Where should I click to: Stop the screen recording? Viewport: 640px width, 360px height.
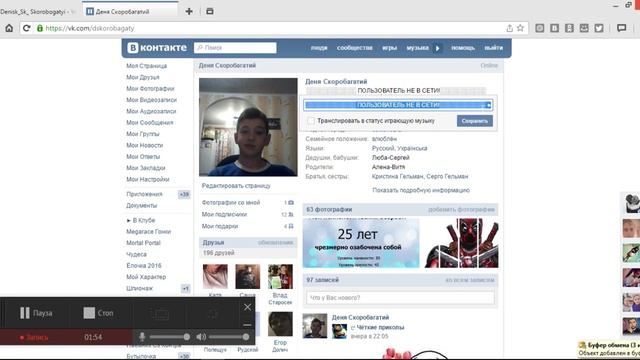click(x=98, y=313)
